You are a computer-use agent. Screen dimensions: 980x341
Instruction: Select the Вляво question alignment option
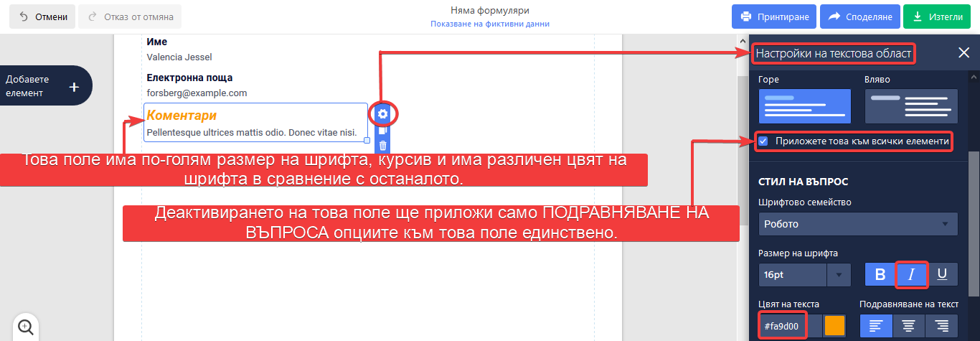tap(911, 106)
